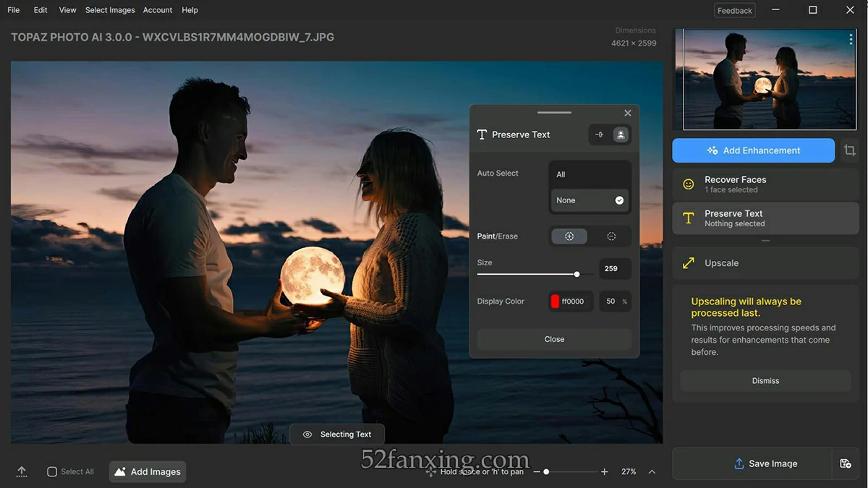This screenshot has width=868, height=488.
Task: Click the Preserve Text T icon in panel
Action: coord(482,134)
